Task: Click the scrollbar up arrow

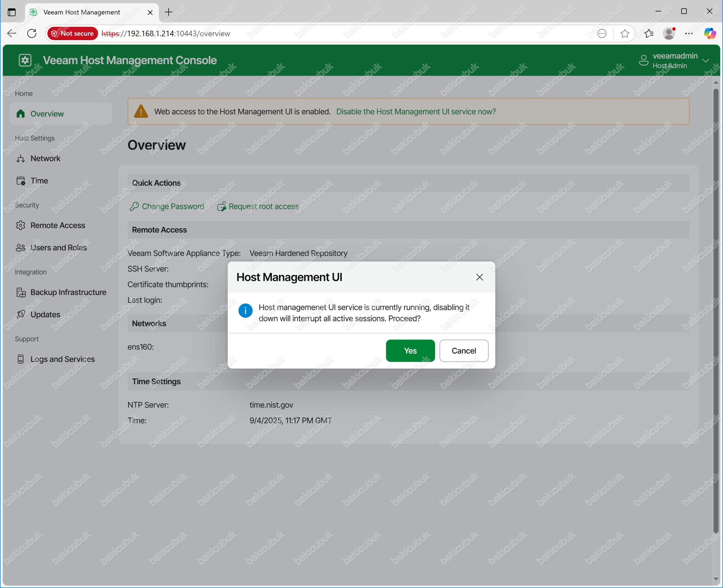Action: 716,82
